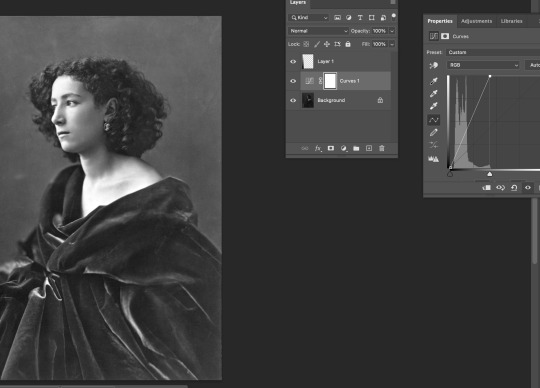The height and width of the screenshot is (388, 540).
Task: Open the RGB channel dropdown
Action: point(483,65)
